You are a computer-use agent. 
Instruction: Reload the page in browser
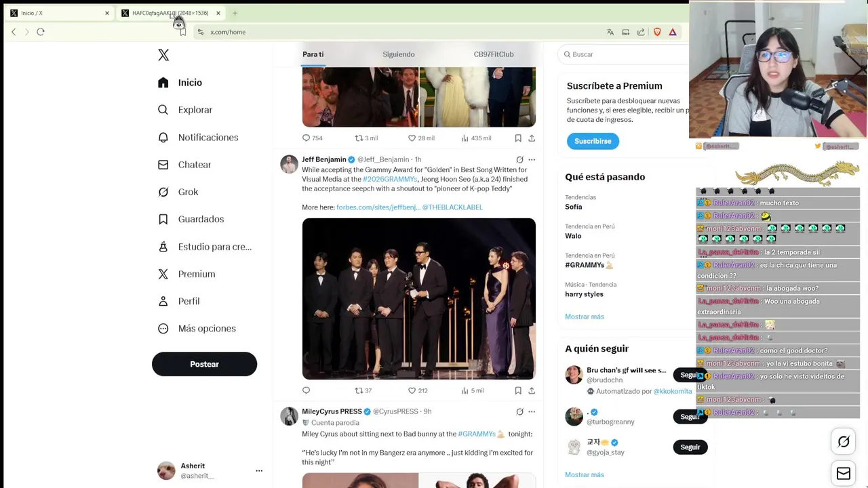(x=41, y=32)
